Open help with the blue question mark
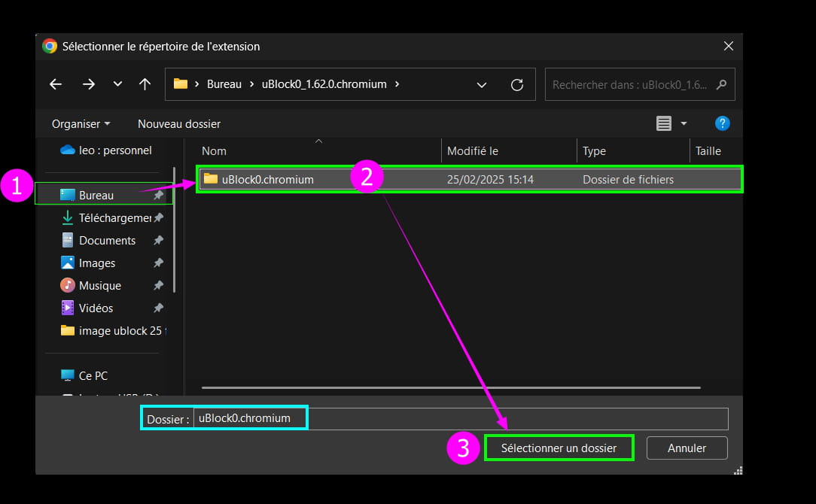This screenshot has height=504, width=816. (x=723, y=123)
